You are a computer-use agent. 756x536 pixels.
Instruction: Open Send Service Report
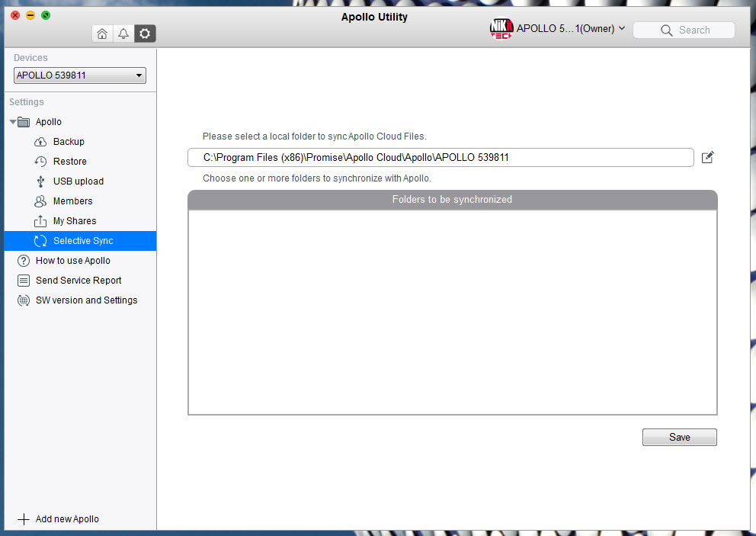pyautogui.click(x=80, y=281)
